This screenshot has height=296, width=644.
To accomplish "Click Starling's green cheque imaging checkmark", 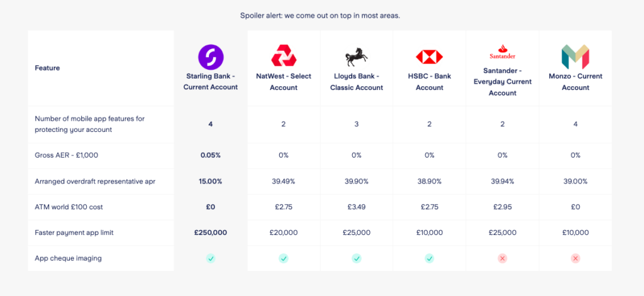I will pos(211,259).
